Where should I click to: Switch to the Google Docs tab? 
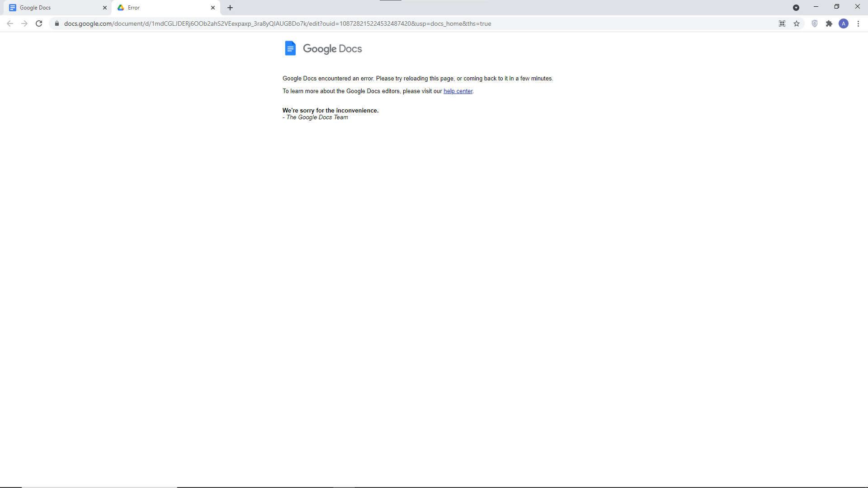[57, 8]
